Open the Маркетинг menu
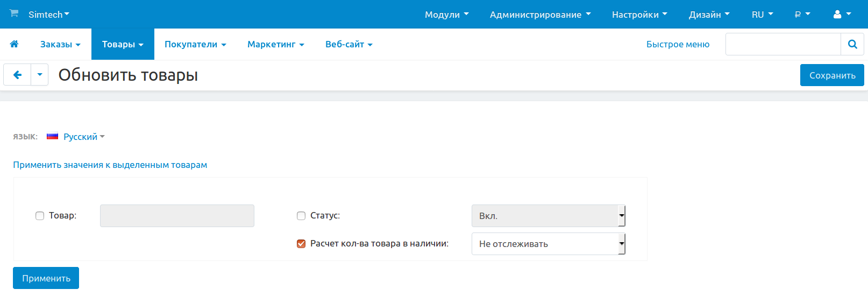 coord(275,44)
